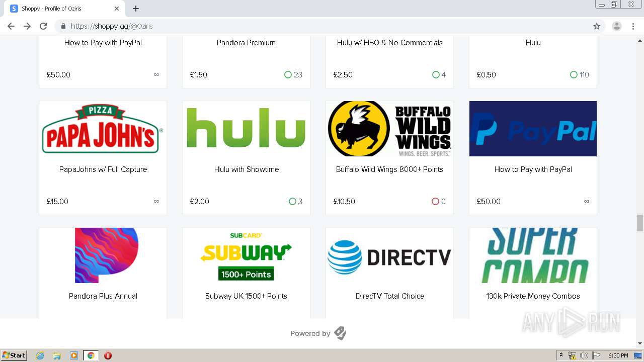Select the Shoppy - Profile of Oziris tab

[64, 9]
